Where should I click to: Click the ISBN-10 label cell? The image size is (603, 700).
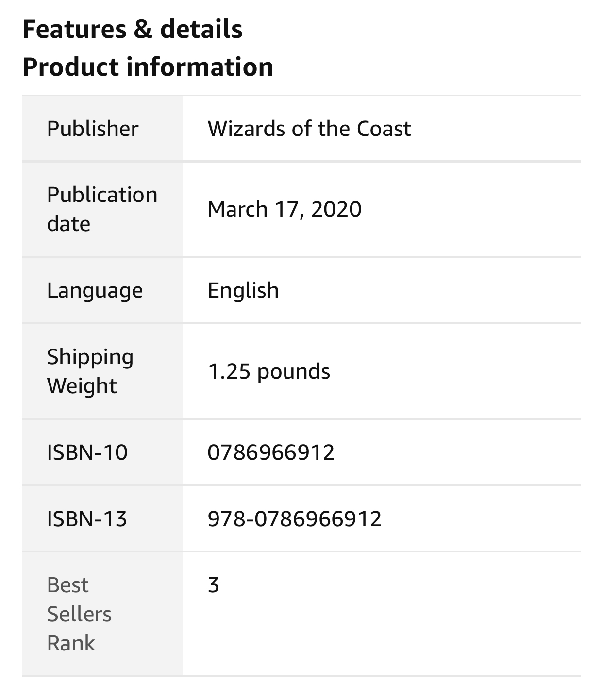pyautogui.click(x=102, y=452)
